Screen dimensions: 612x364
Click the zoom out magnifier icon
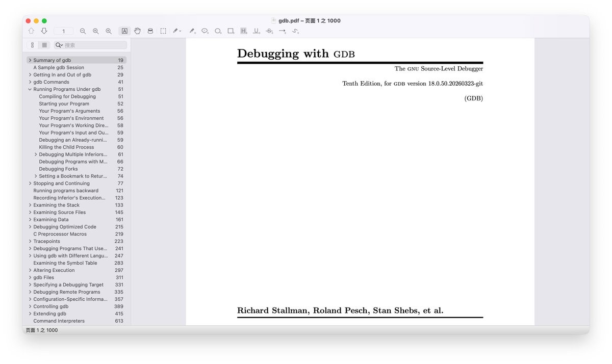[83, 31]
